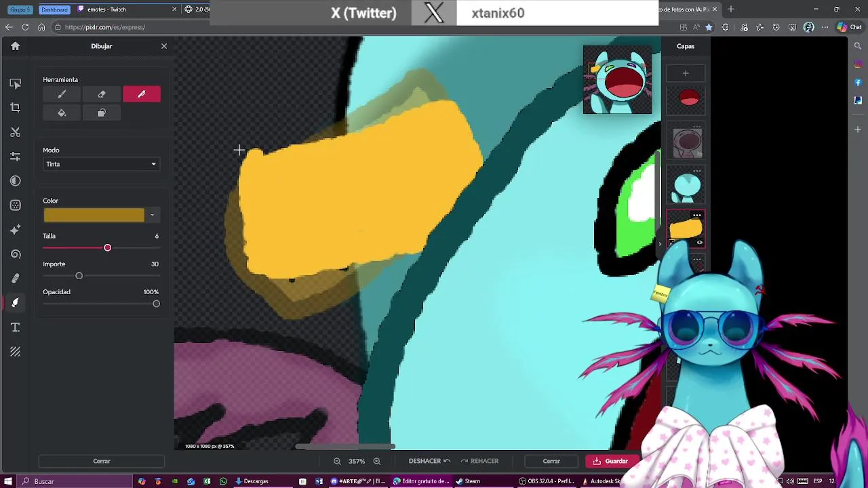Viewport: 868px width, 488px height.
Task: Click the bookmark star in address bar
Action: pyautogui.click(x=709, y=27)
